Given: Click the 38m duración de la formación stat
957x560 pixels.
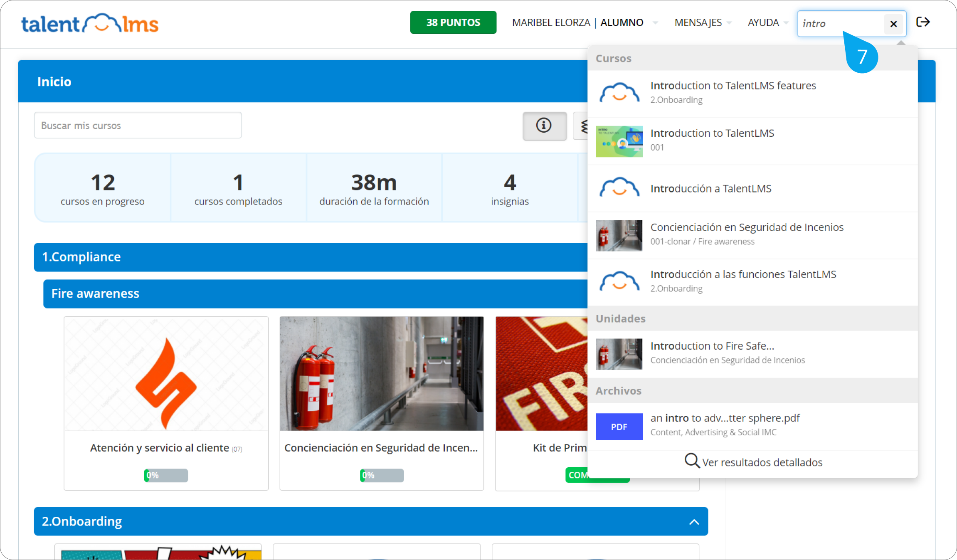Looking at the screenshot, I should (x=374, y=188).
